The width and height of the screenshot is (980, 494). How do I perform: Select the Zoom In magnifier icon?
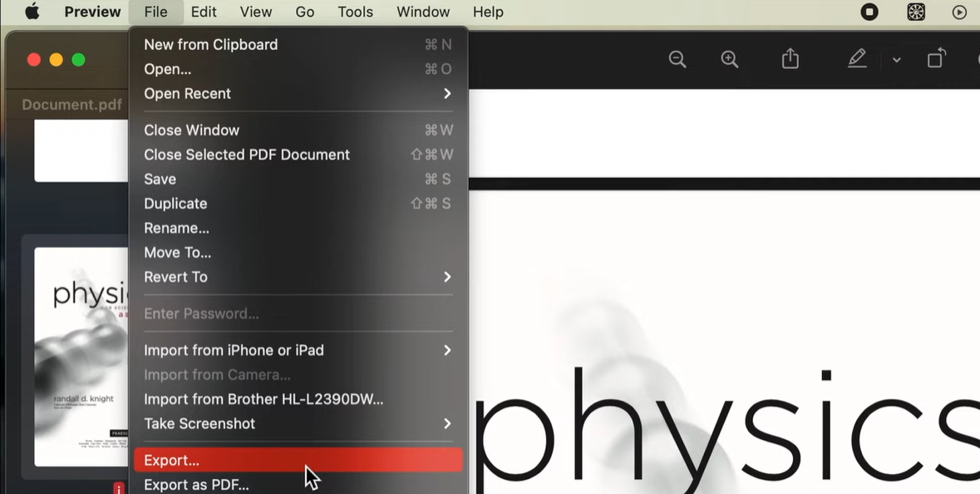730,59
